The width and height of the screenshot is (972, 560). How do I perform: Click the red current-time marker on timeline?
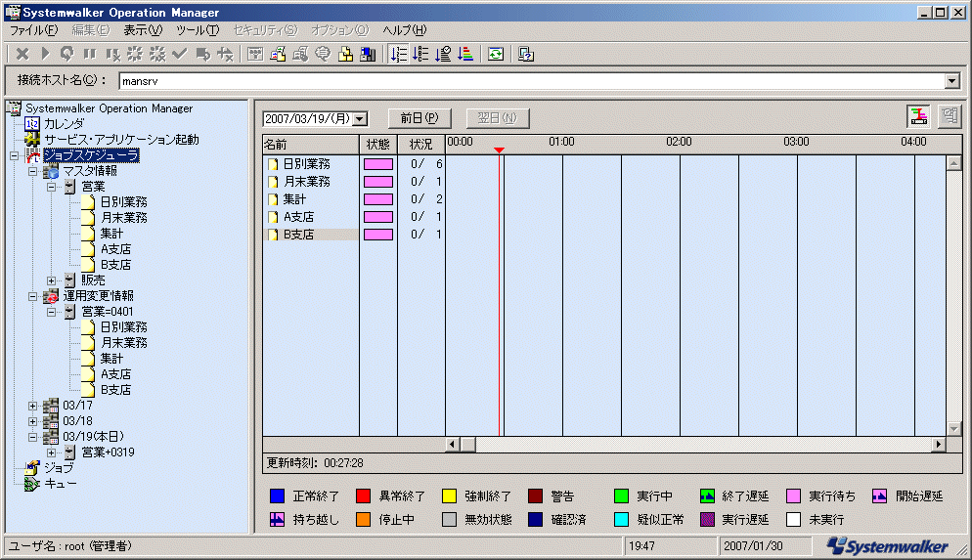499,150
